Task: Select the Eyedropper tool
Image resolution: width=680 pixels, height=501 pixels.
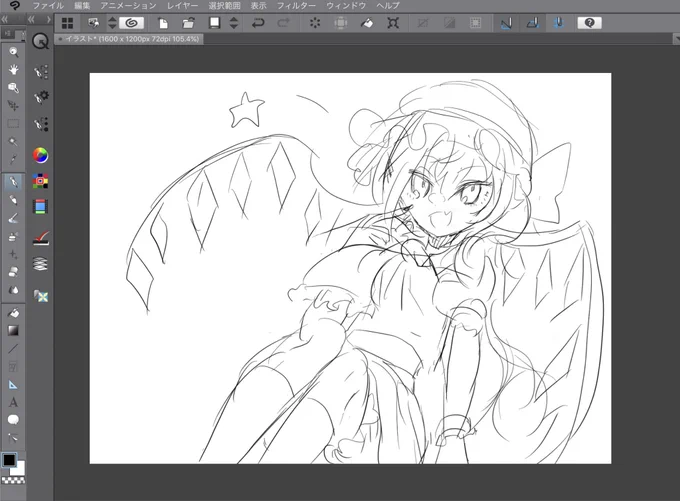Action: [x=13, y=159]
